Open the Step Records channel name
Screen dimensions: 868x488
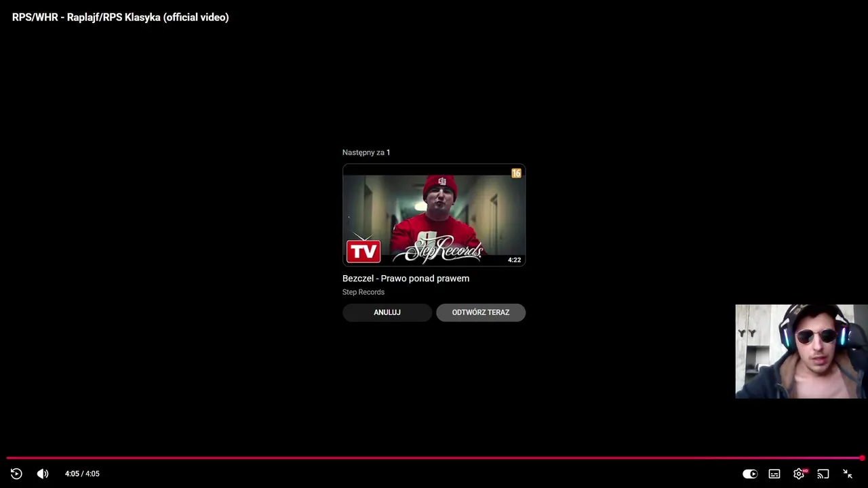[363, 292]
